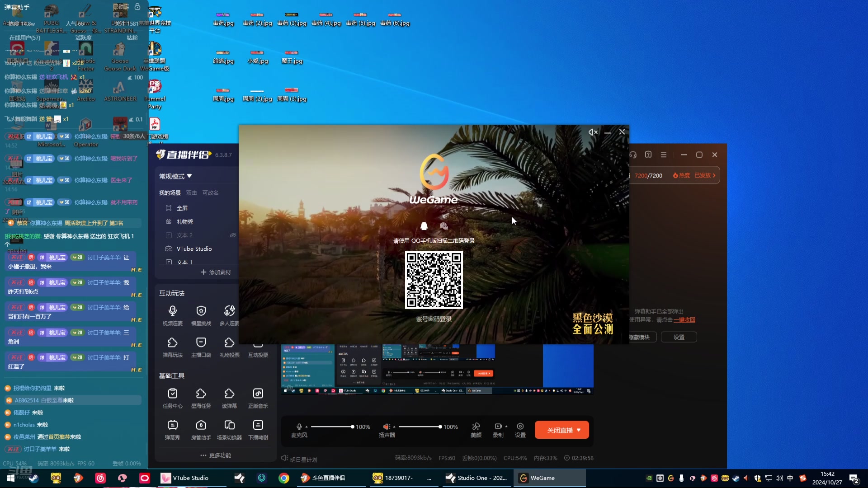This screenshot has width=868, height=488.
Task: Click 设置 button beside 隐藏模块
Action: click(x=679, y=337)
